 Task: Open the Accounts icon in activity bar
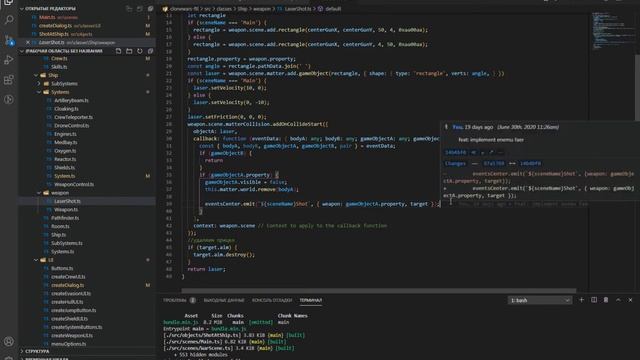click(x=9, y=341)
